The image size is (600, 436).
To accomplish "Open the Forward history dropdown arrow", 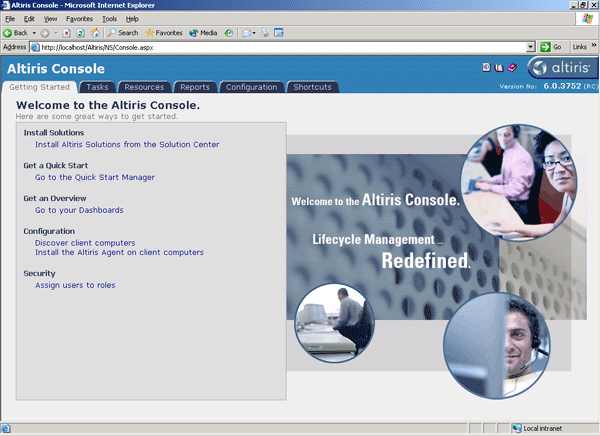I will [x=56, y=33].
